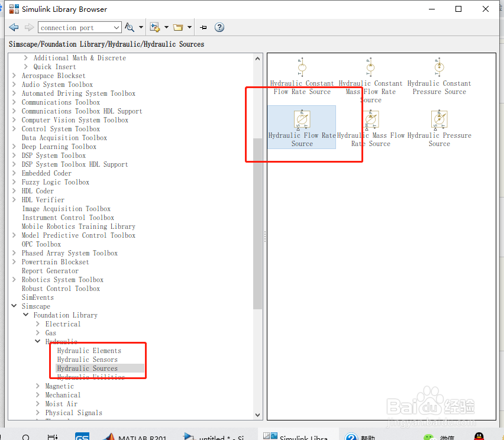The image size is (504, 440).
Task: Select Hydraulic Sensors in tree
Action: coord(88,360)
